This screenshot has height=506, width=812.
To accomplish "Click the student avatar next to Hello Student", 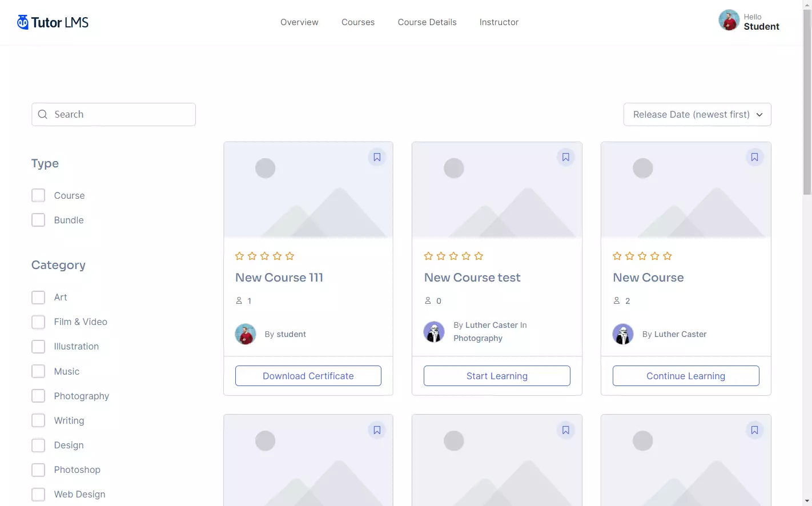I will [x=729, y=20].
